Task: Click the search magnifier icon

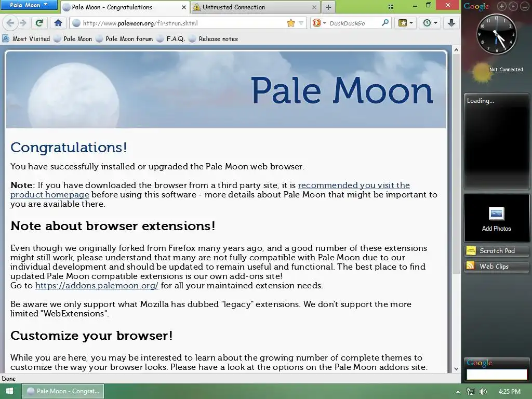Action: tap(385, 23)
